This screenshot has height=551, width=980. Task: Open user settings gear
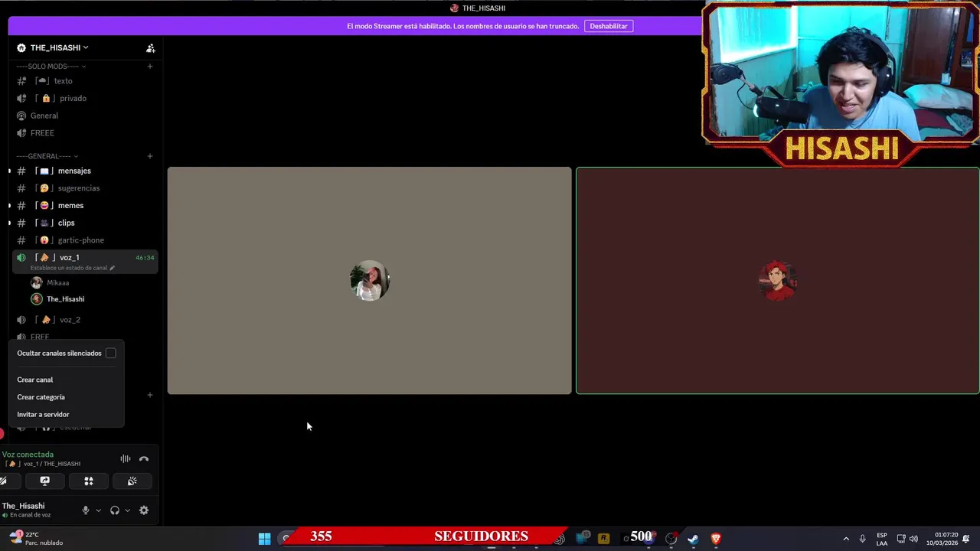tap(144, 510)
